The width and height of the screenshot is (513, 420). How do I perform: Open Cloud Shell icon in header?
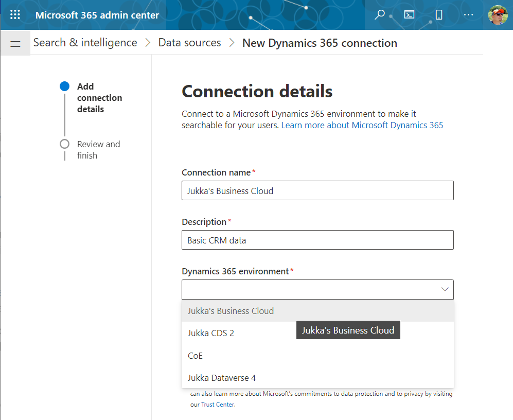coord(409,15)
